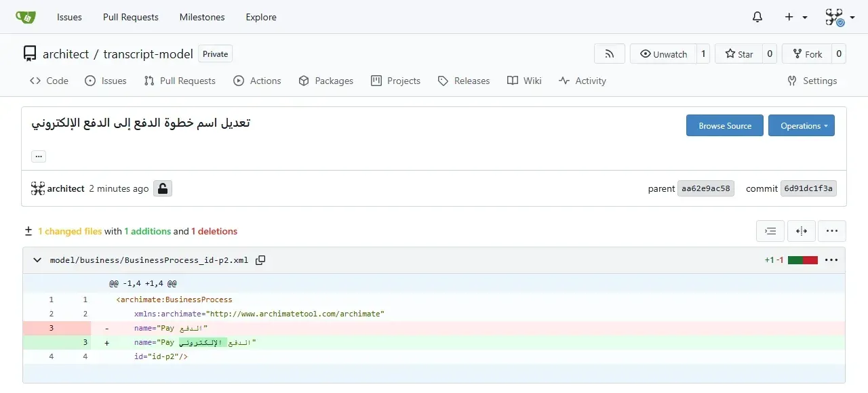Click the @@ -1,4 +1,4 @@ hunk header
The image size is (868, 393).
[x=143, y=284]
